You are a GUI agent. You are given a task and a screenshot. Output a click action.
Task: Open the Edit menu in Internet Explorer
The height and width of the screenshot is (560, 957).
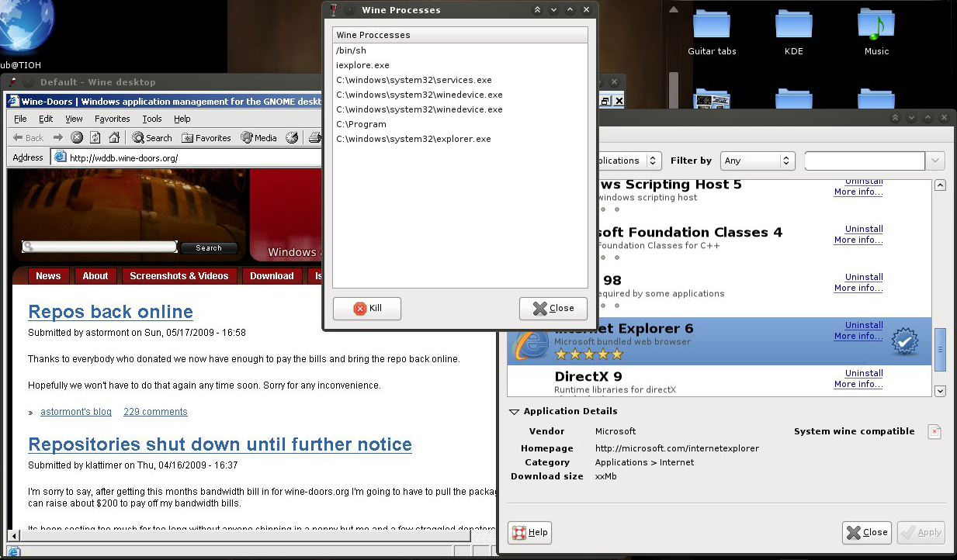pyautogui.click(x=46, y=119)
